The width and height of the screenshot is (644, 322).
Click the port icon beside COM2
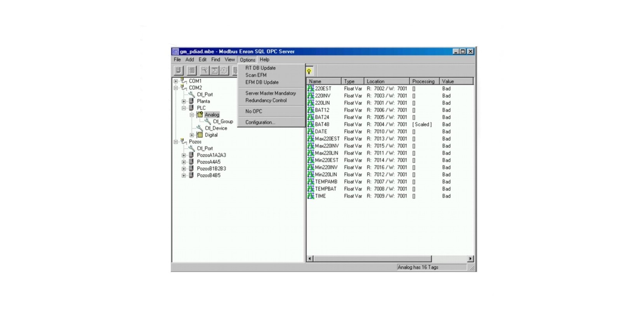click(x=184, y=88)
